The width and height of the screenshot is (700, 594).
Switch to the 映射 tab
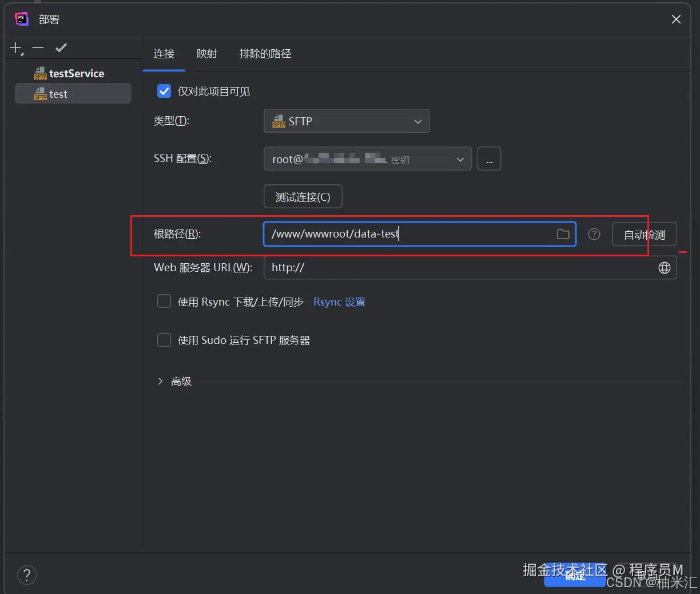207,54
